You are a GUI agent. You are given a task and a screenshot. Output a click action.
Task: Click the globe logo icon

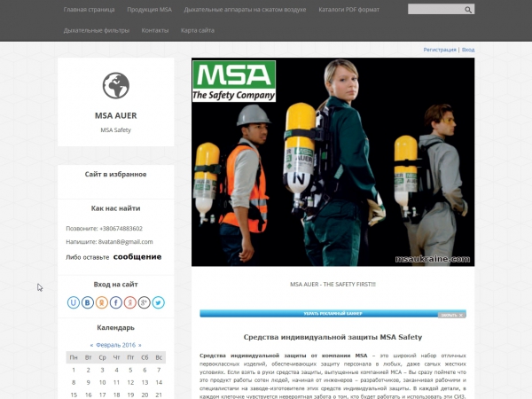click(x=115, y=85)
